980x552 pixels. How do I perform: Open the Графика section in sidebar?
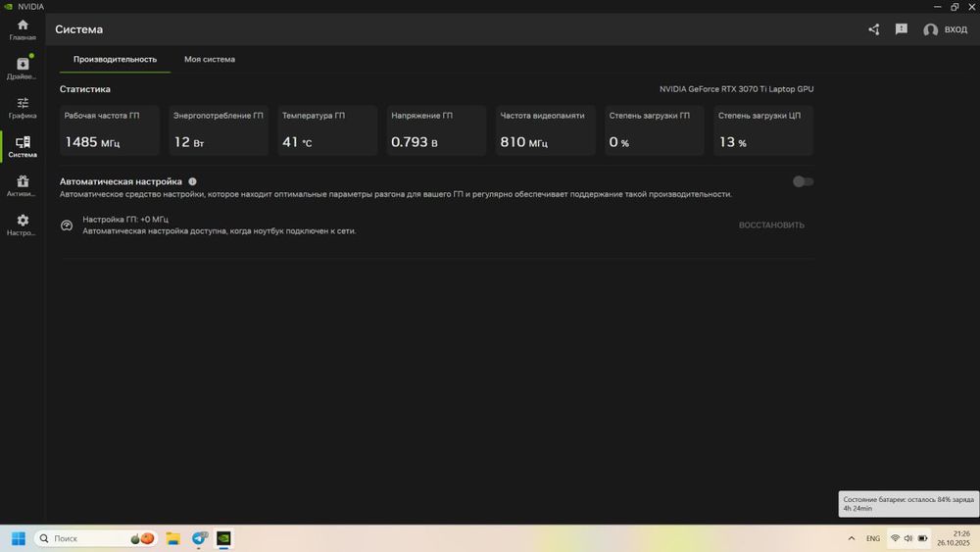point(23,108)
